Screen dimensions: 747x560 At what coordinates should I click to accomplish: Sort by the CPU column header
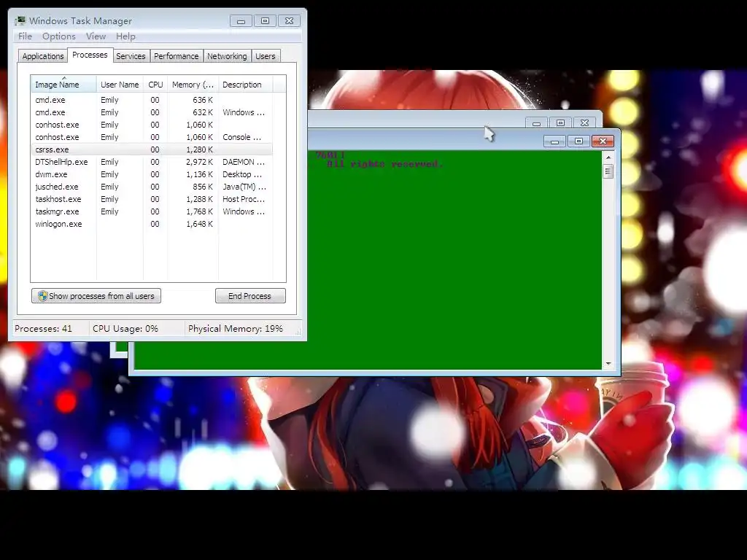coord(155,85)
